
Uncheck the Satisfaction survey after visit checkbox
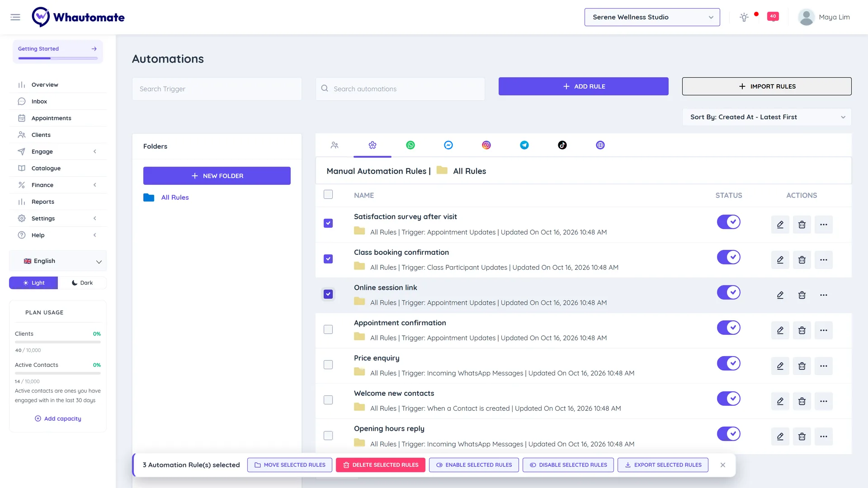(328, 223)
